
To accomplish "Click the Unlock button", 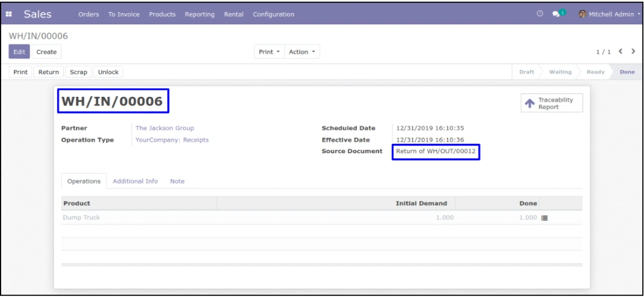I will [108, 72].
